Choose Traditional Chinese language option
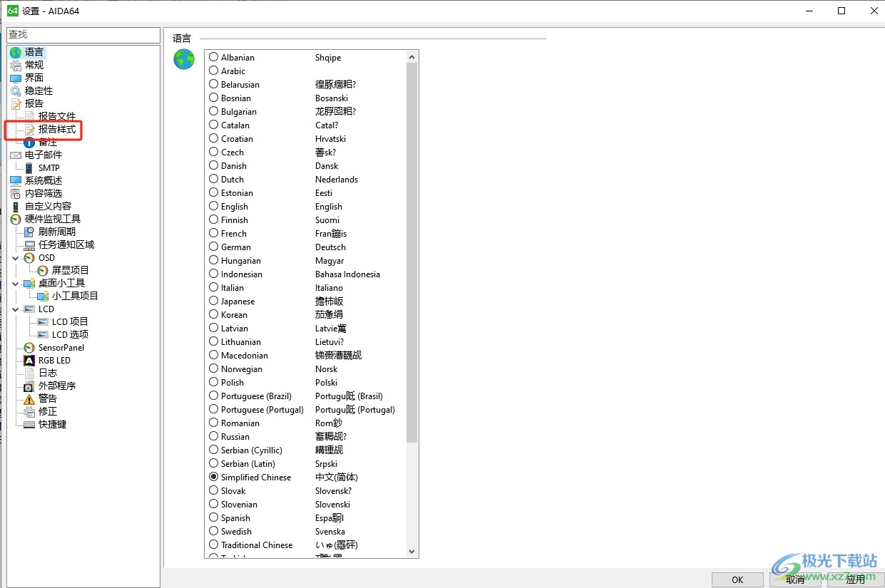Image resolution: width=885 pixels, height=588 pixels. coord(214,545)
